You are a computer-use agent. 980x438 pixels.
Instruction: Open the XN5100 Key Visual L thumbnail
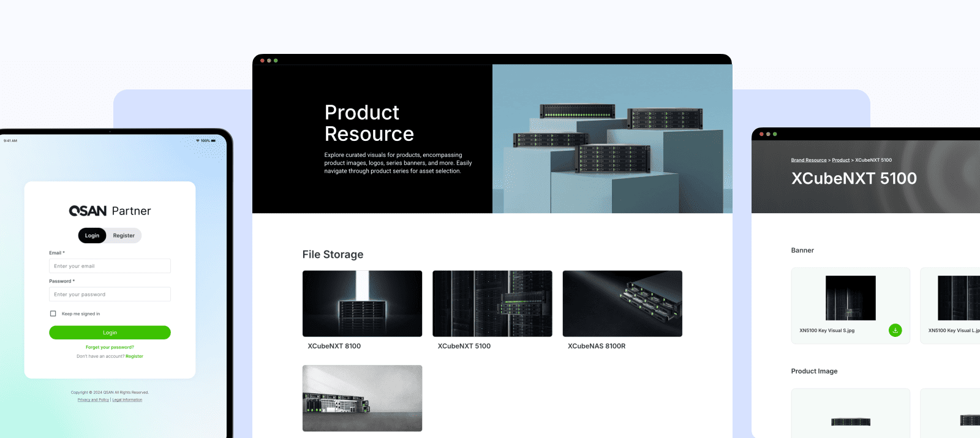[x=959, y=298]
